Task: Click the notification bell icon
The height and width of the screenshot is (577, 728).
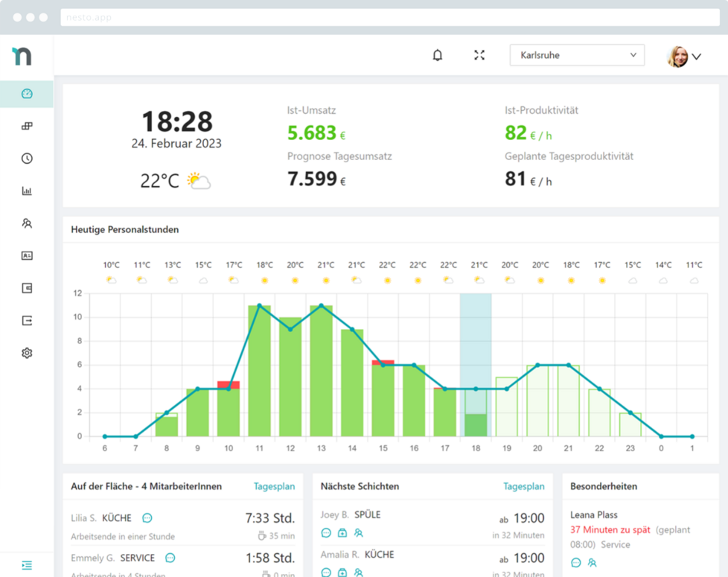Action: tap(438, 55)
